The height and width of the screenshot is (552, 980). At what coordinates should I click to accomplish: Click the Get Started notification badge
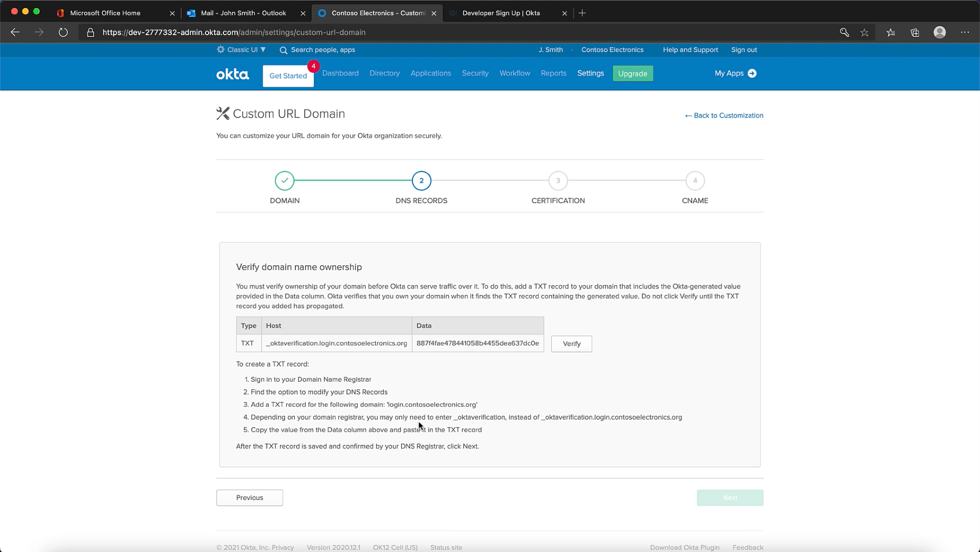pos(313,66)
